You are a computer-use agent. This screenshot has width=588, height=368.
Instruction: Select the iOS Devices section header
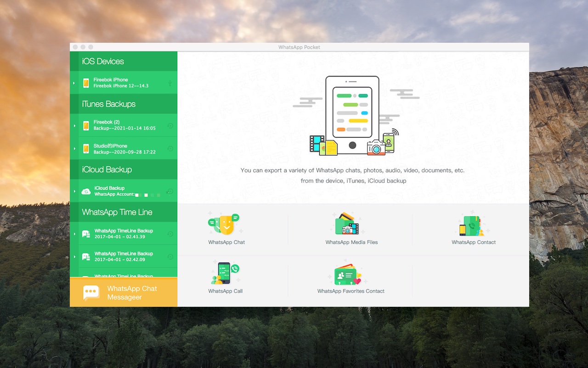click(x=103, y=62)
